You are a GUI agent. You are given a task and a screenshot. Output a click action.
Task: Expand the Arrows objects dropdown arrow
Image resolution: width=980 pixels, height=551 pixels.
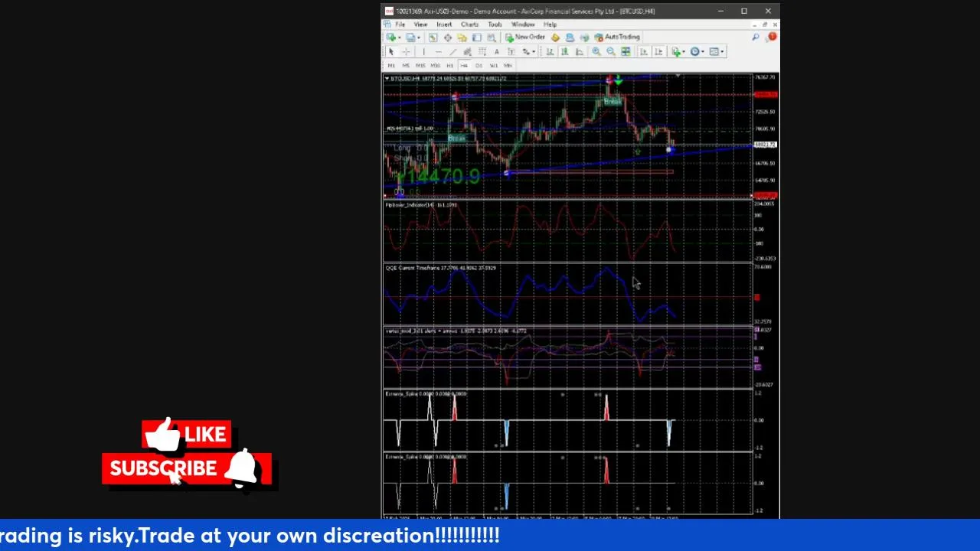[x=534, y=51]
